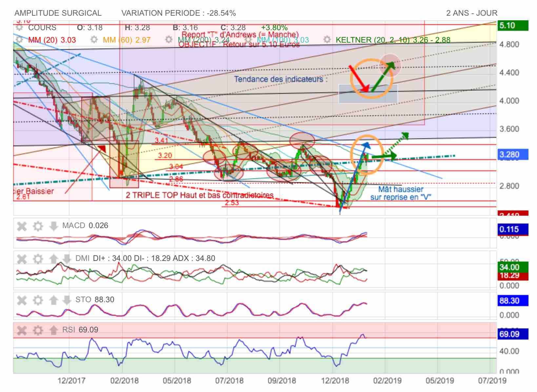
Task: Click the 2.53 support level label
Action: (x=232, y=203)
